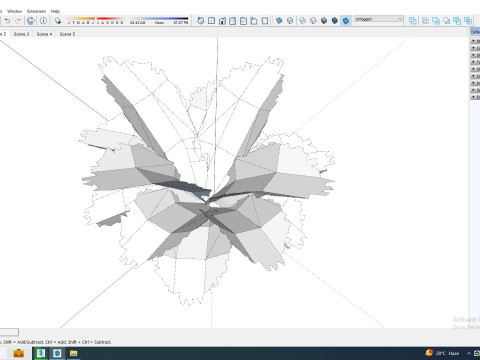Click the Default Tray header
Viewport: 480px width, 360px height.
(x=475, y=32)
